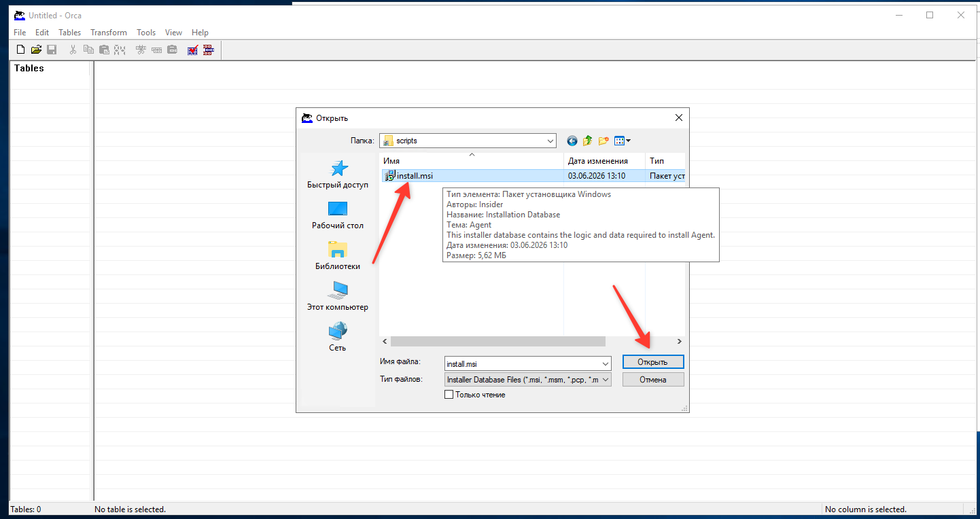The height and width of the screenshot is (519, 980).
Task: Expand the Тип файлов filter dropdown
Action: 605,380
